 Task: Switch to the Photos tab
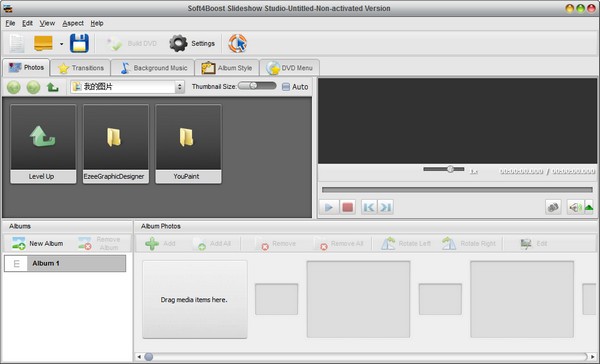26,67
